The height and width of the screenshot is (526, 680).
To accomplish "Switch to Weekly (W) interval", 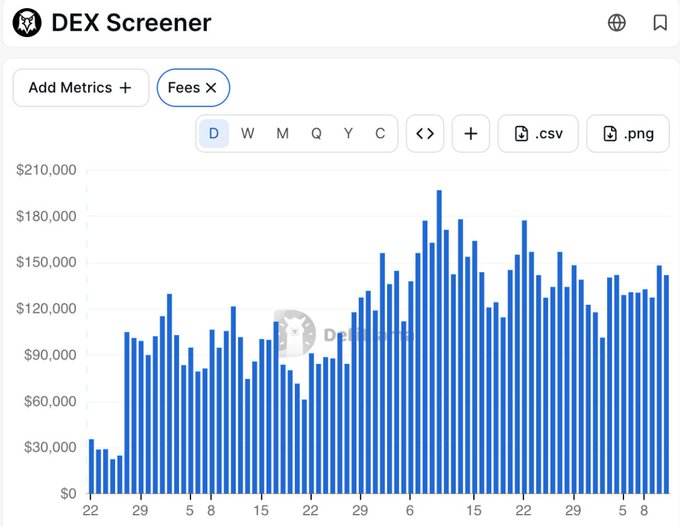I will click(x=248, y=134).
